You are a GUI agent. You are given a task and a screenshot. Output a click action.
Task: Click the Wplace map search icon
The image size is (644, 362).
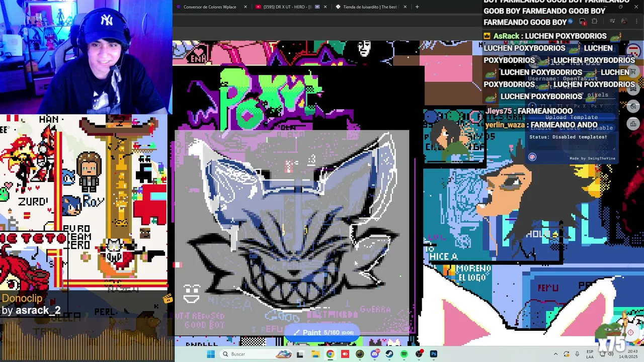click(x=633, y=106)
